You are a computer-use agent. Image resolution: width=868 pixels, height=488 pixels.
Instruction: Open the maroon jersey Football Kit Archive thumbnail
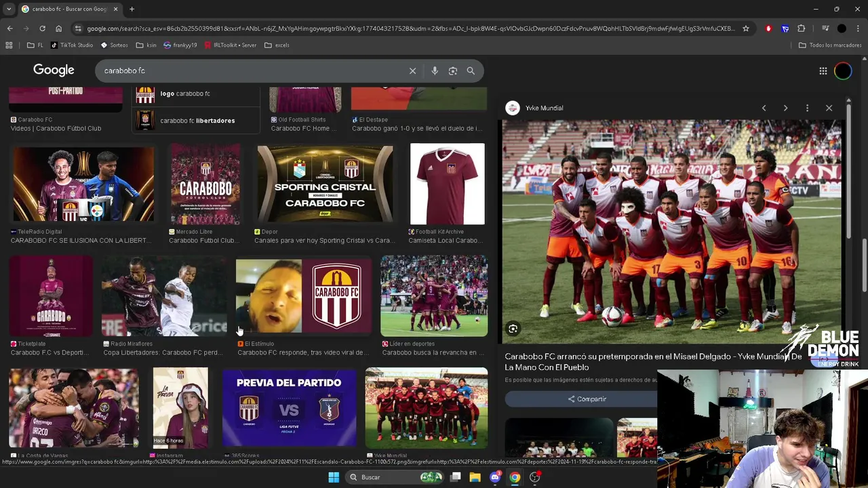[x=447, y=184]
